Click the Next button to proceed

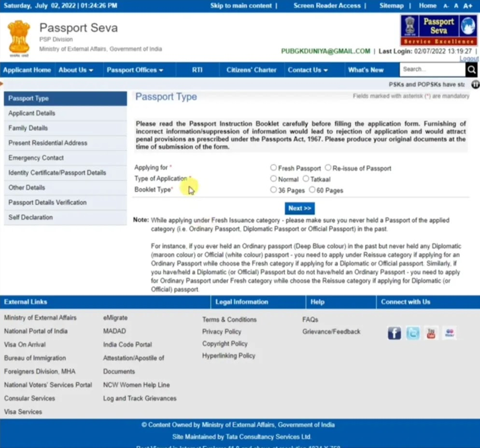[x=299, y=208]
